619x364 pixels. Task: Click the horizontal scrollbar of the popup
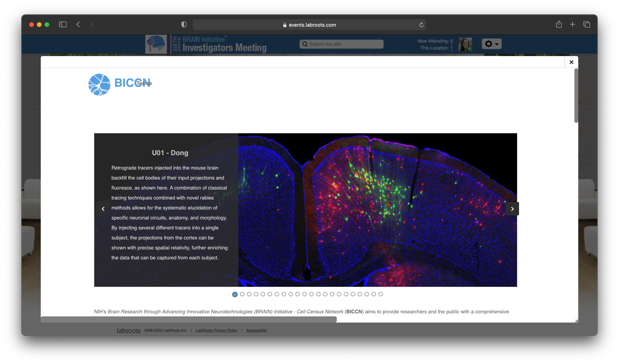pos(189,319)
